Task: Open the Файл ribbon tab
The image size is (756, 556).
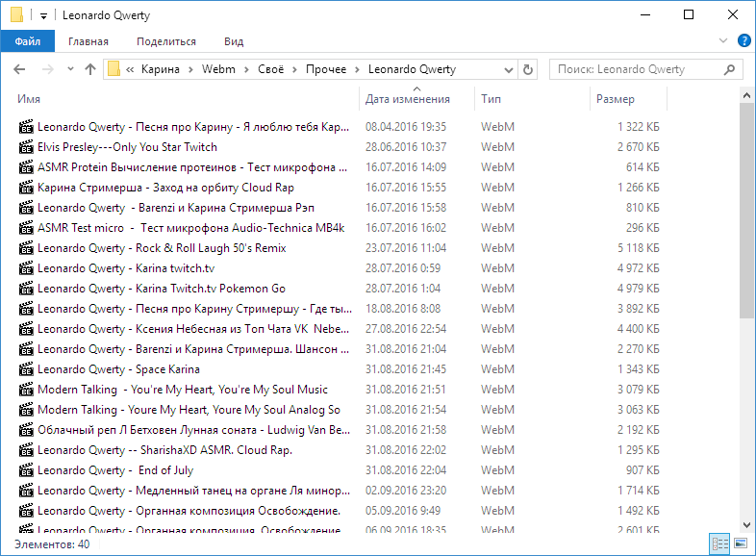Action: click(x=28, y=41)
